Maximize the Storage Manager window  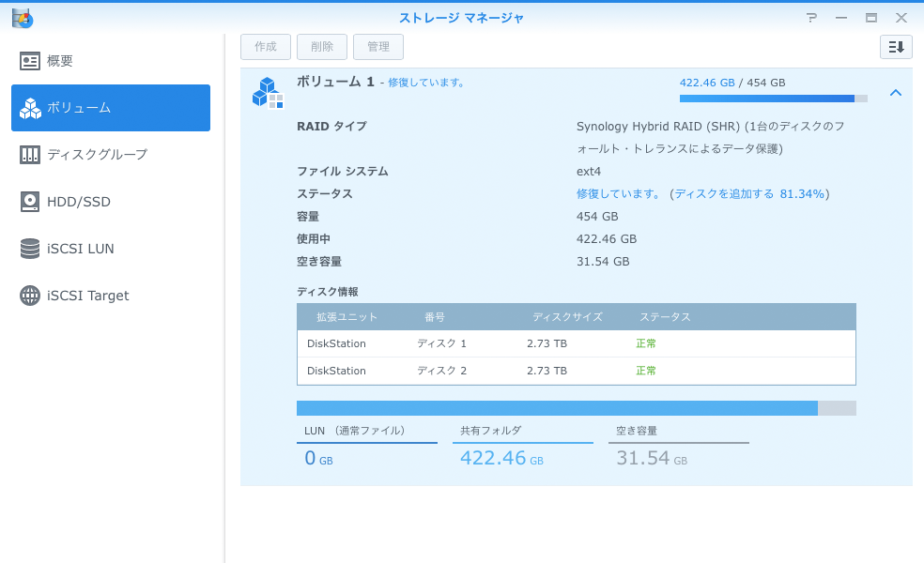click(x=871, y=18)
